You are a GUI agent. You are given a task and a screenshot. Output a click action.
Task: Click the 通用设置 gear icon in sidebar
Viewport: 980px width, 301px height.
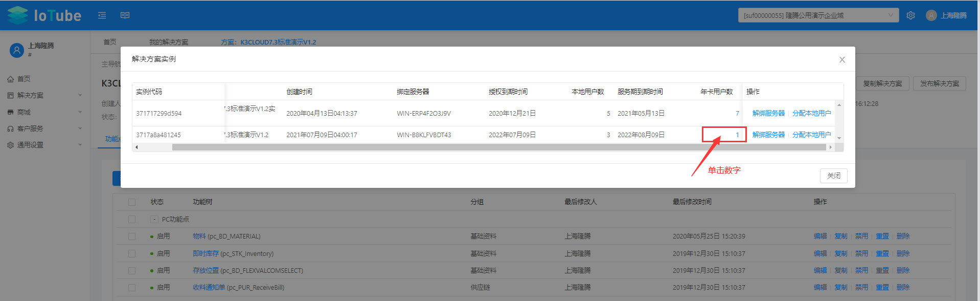[x=11, y=145]
